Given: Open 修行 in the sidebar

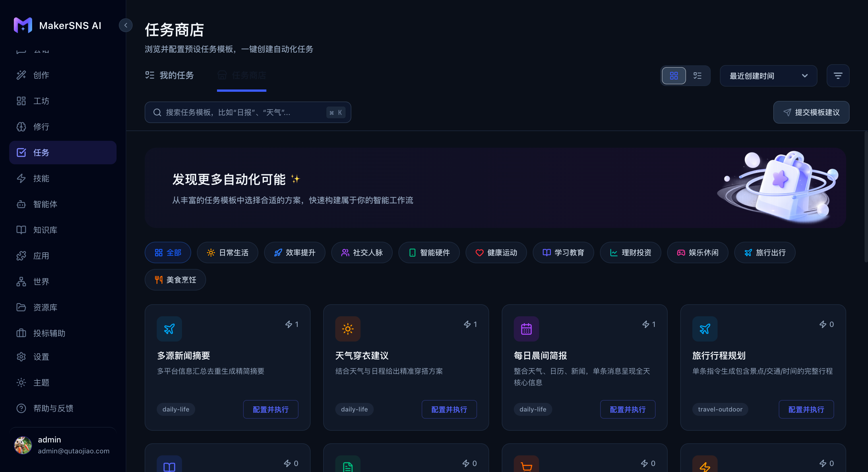Looking at the screenshot, I should [63, 126].
